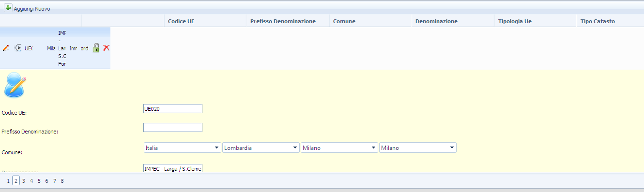The image size is (644, 192).
Task: Go to page 1
Action: (x=8, y=181)
